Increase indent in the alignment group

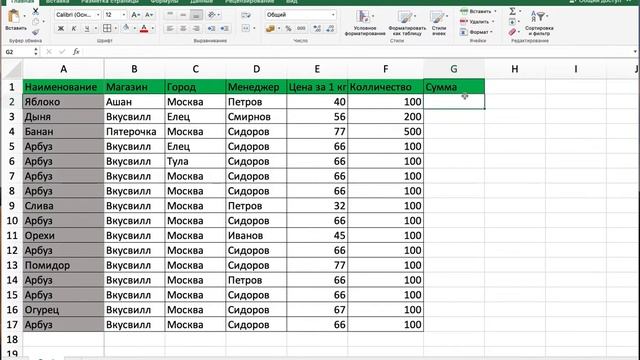point(224,28)
